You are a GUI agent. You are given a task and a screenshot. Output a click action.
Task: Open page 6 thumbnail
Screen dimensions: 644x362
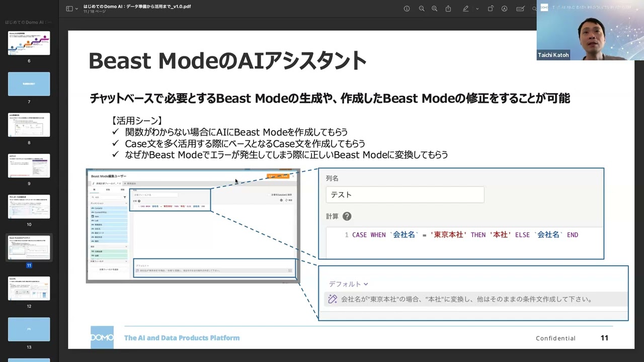pyautogui.click(x=29, y=43)
